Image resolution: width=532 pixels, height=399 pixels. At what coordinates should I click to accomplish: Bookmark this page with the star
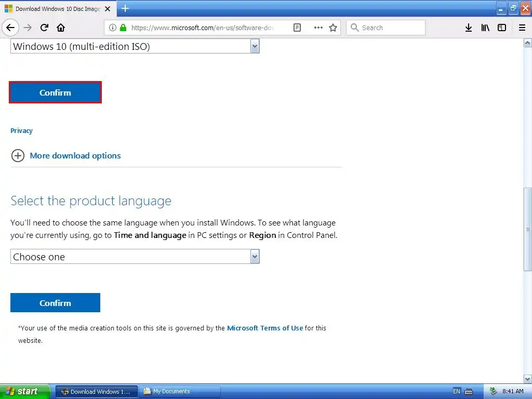click(x=333, y=28)
